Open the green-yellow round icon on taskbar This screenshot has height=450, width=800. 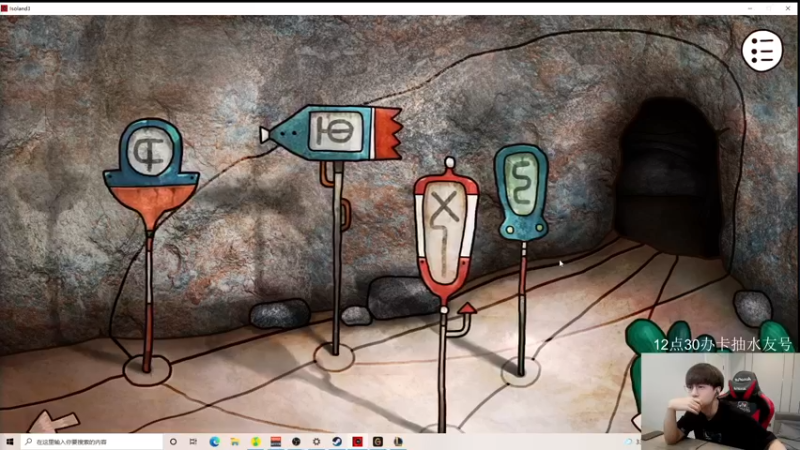[x=255, y=441]
